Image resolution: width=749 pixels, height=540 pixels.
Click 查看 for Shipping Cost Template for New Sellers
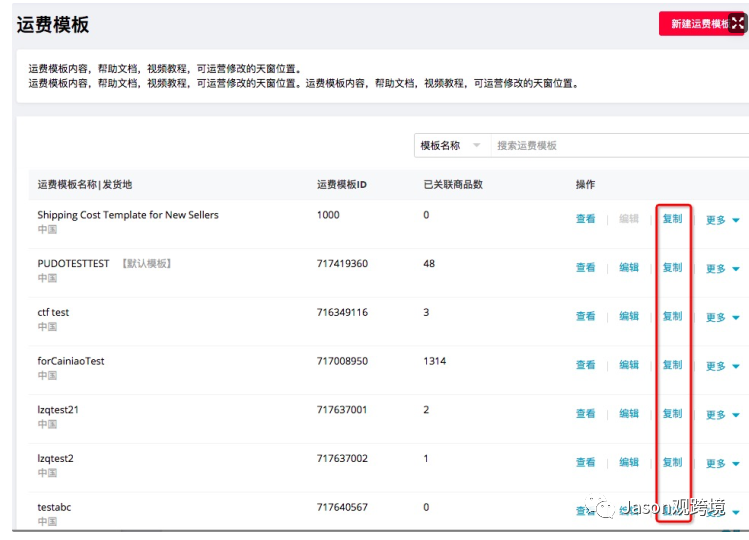pos(585,219)
